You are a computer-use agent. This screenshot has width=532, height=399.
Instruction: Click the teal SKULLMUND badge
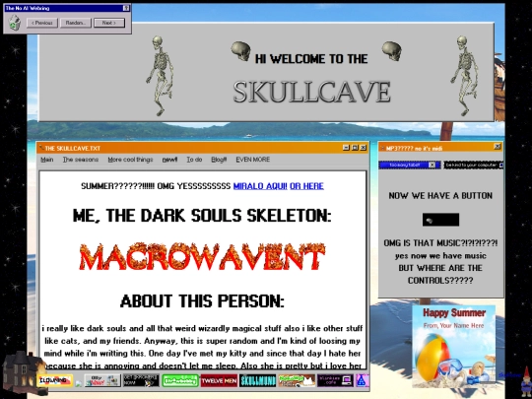[x=258, y=380]
